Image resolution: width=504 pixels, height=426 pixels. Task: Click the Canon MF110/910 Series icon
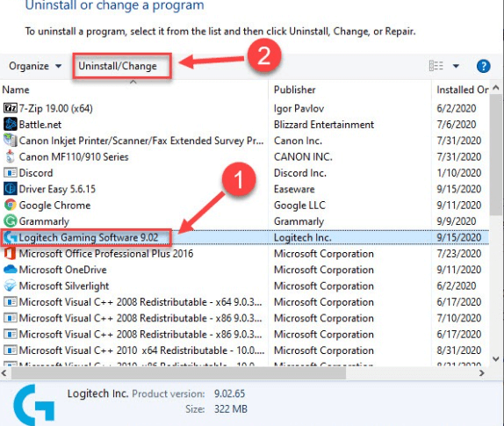pos(11,156)
